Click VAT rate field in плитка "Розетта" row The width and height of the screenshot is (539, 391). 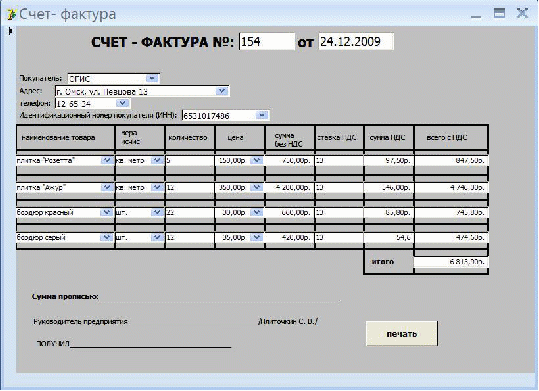point(339,161)
